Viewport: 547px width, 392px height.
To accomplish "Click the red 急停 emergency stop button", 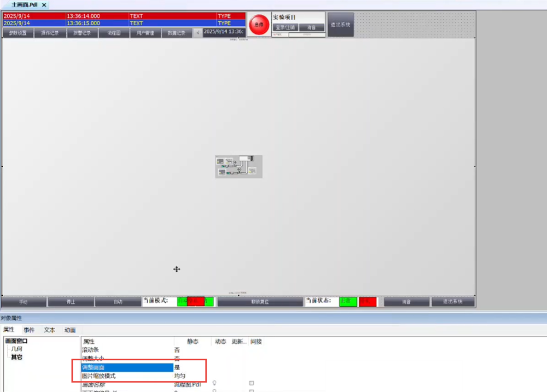I will tap(259, 25).
